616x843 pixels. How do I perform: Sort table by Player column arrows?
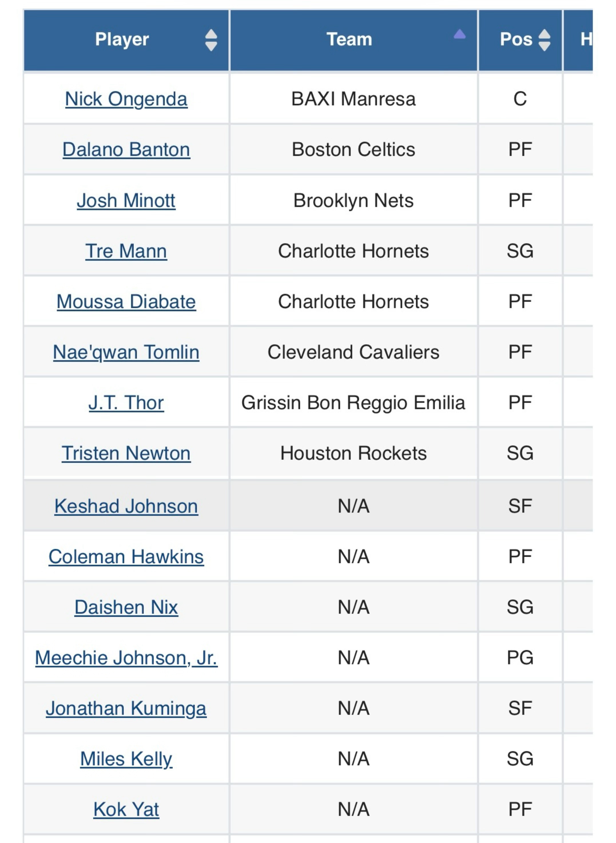click(x=211, y=40)
